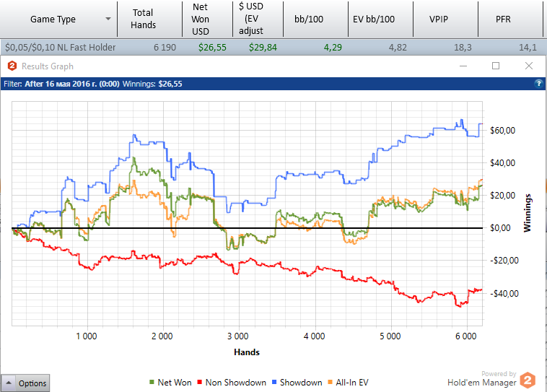Toggle the Showdown blue legend swatch
The height and width of the screenshot is (392, 547).
274,382
